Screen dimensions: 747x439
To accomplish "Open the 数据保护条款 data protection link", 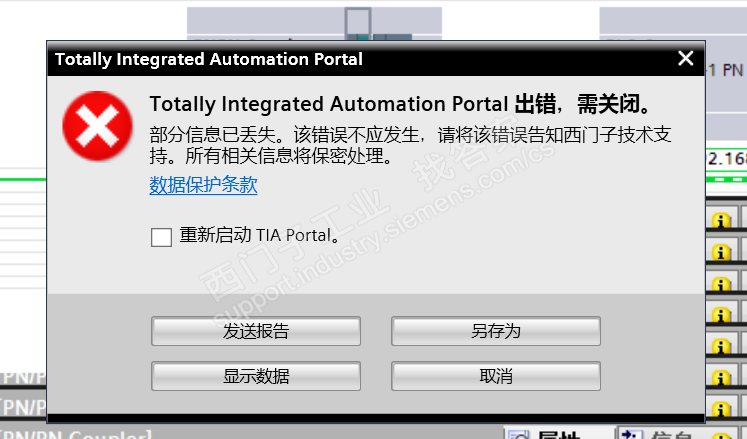I will (x=203, y=184).
